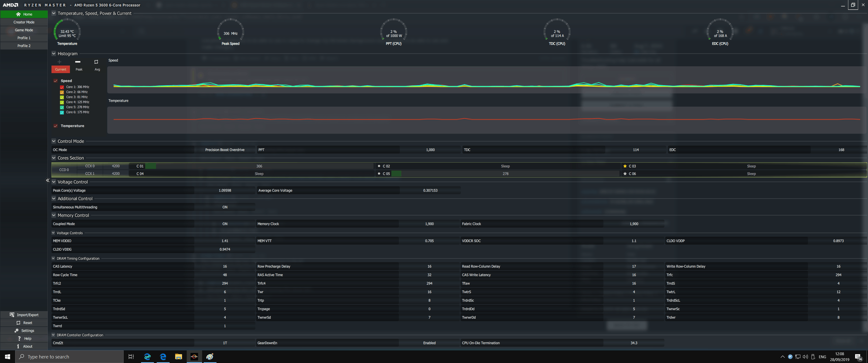
Task: Click the histogram minus icon
Action: 78,62
